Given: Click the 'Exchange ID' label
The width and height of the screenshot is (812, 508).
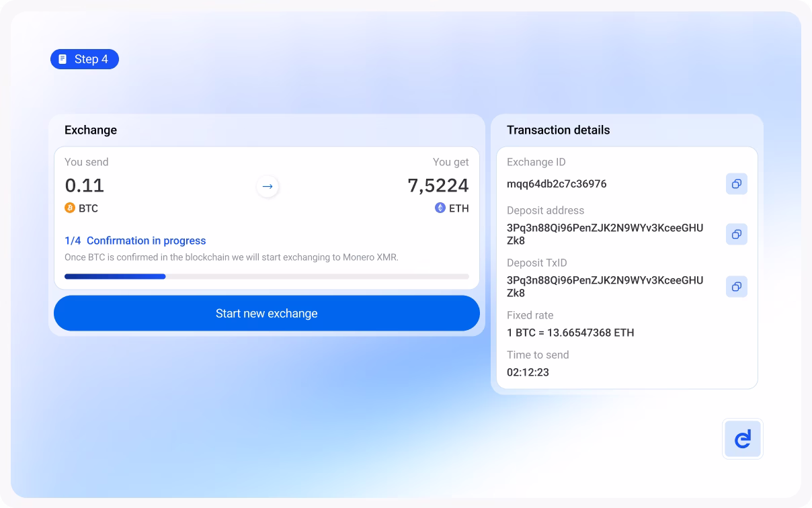Looking at the screenshot, I should [x=536, y=162].
